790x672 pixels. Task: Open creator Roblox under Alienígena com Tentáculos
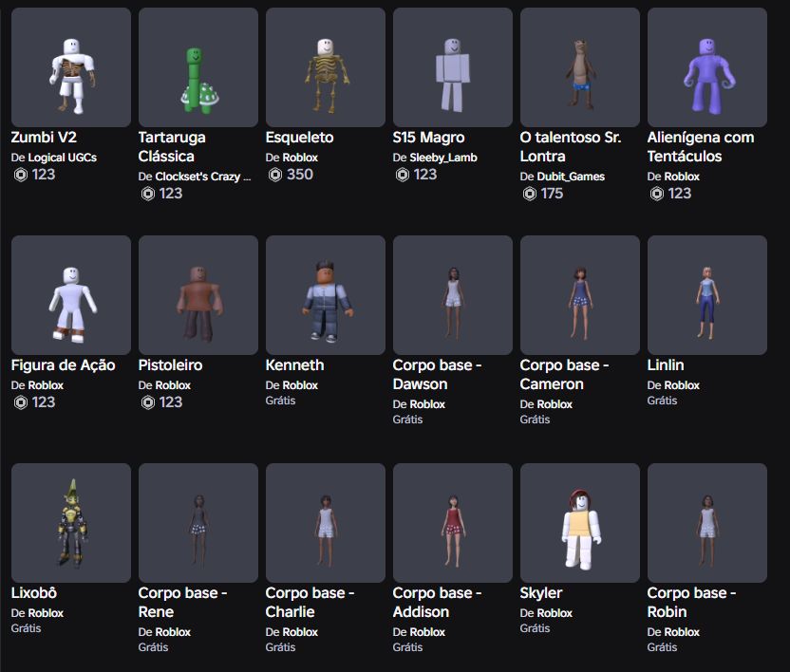(682, 177)
